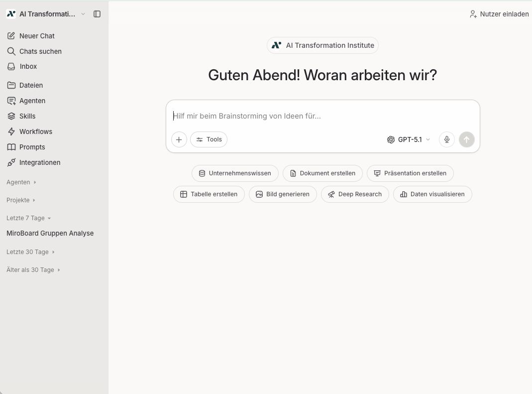Click the AI Transformation Institute badge
532x394 pixels.
322,45
